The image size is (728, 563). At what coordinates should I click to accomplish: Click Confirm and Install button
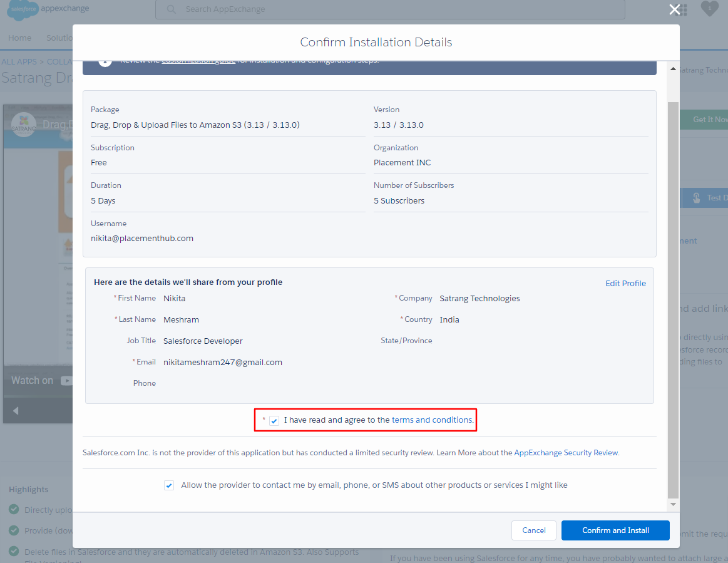tap(615, 530)
